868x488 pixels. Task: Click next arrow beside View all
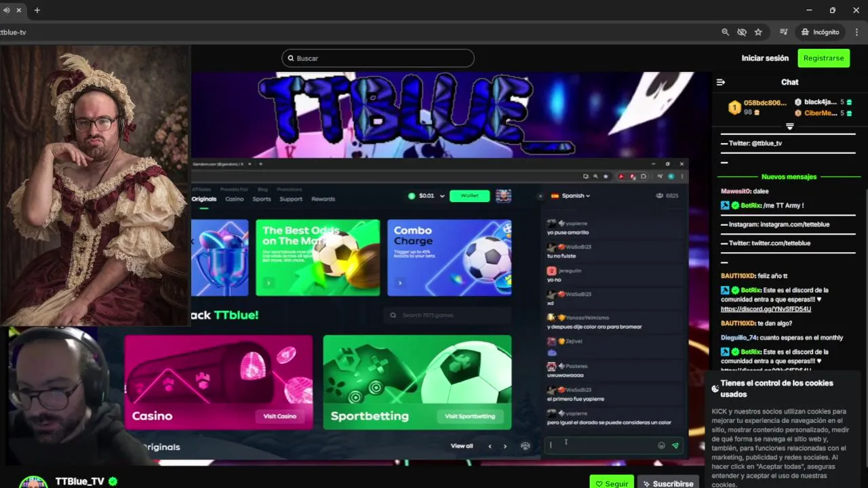pos(505,446)
